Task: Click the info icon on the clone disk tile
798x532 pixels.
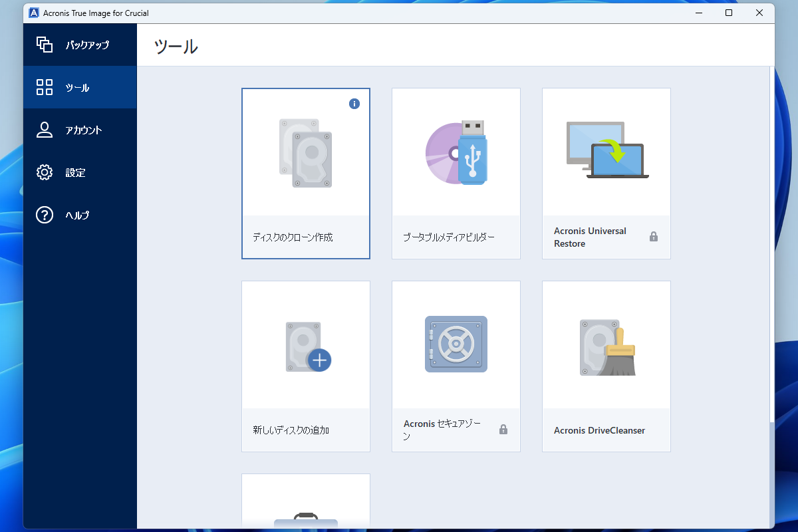Action: tap(354, 104)
